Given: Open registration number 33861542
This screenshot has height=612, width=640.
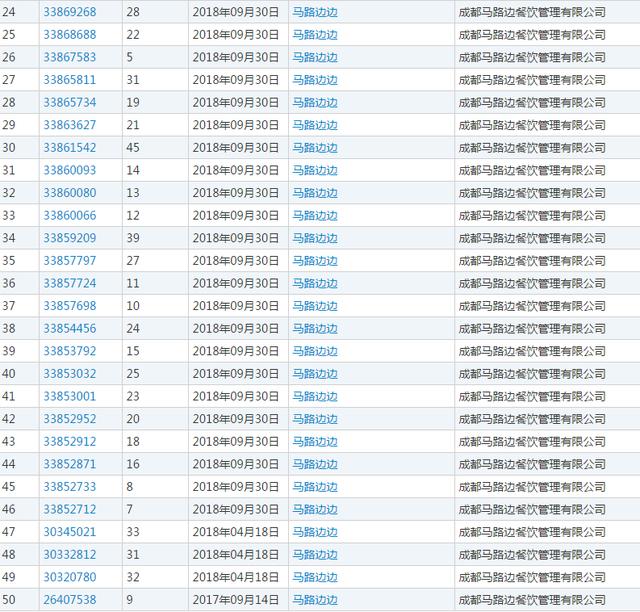Looking at the screenshot, I should point(70,148).
